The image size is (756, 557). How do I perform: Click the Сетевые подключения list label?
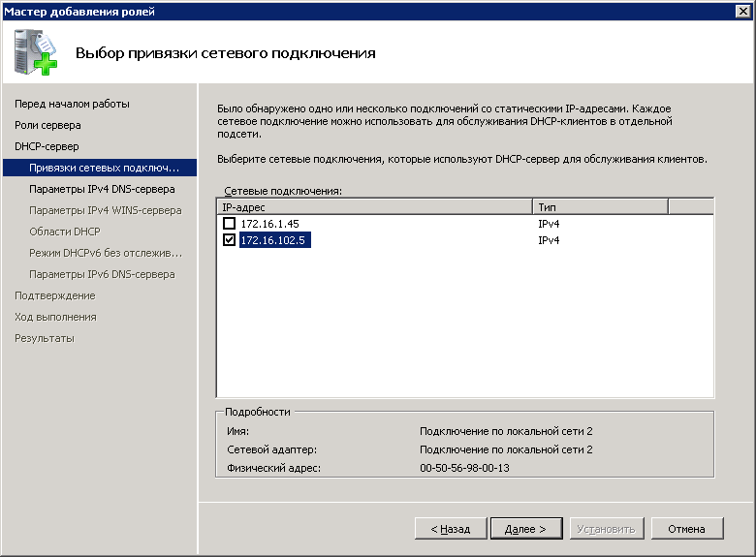(283, 191)
